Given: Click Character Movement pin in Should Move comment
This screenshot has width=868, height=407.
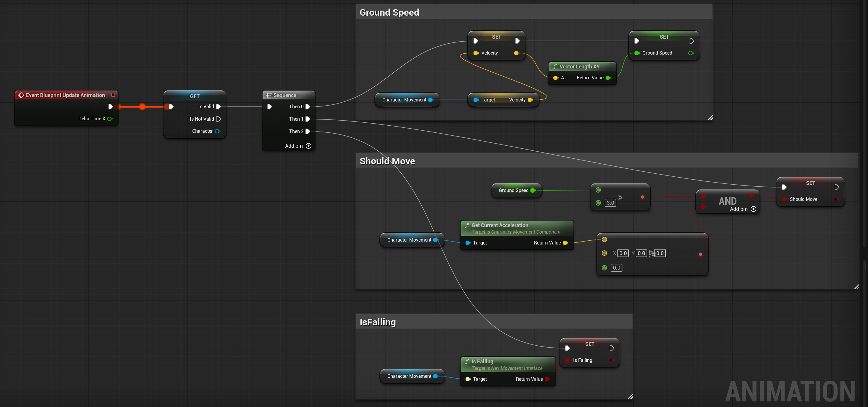Looking at the screenshot, I should click(x=436, y=240).
